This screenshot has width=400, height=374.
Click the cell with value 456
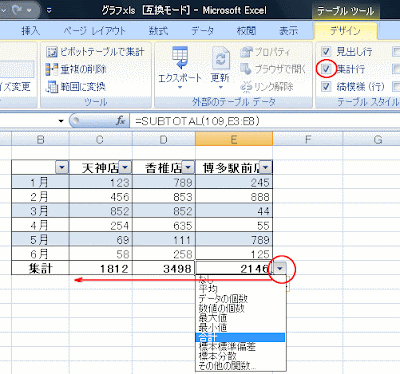pyautogui.click(x=101, y=196)
